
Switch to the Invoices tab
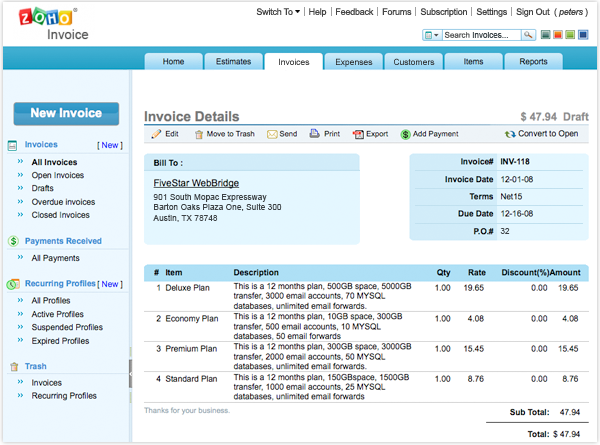point(293,62)
